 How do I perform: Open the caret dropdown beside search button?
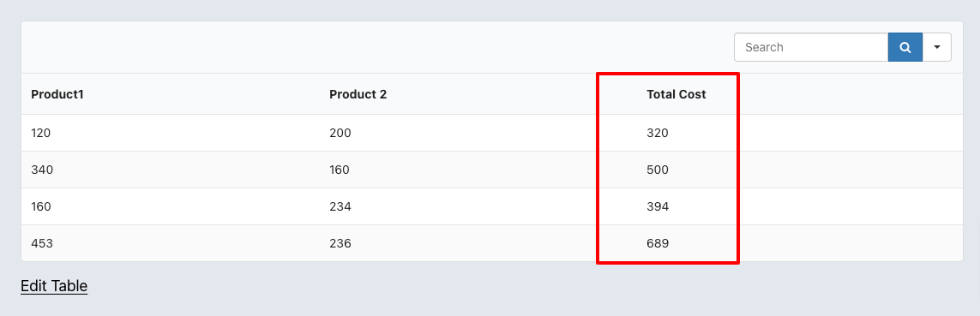click(x=937, y=47)
